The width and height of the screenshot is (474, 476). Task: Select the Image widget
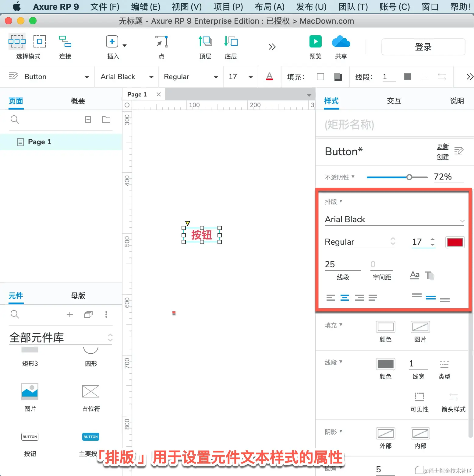[30, 391]
